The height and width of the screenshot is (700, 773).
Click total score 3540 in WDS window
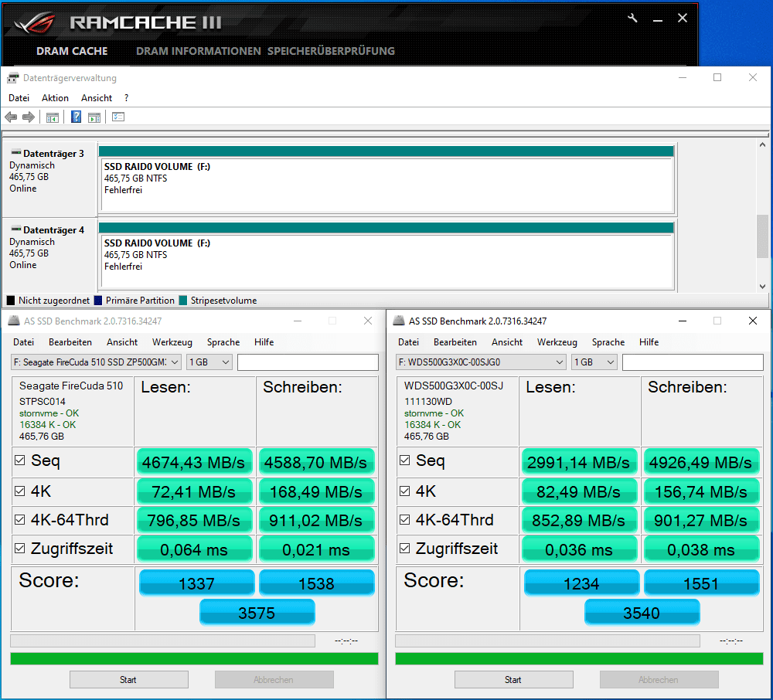(x=642, y=613)
